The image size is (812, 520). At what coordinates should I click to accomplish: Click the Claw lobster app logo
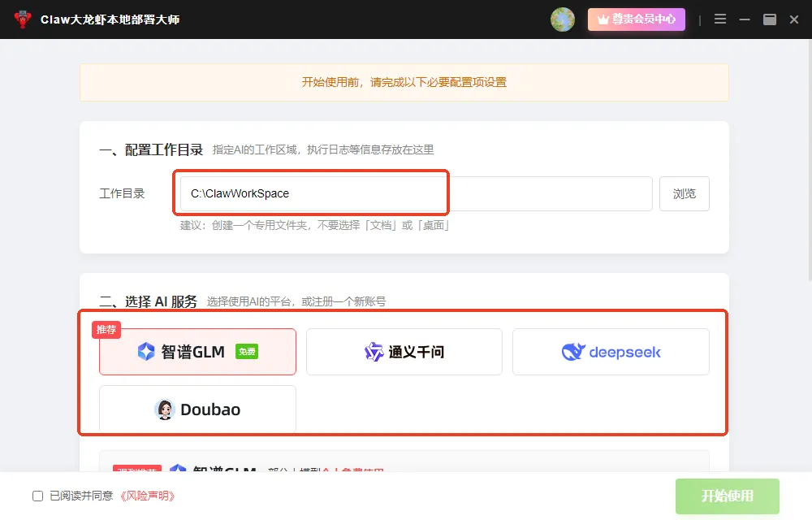coord(22,19)
